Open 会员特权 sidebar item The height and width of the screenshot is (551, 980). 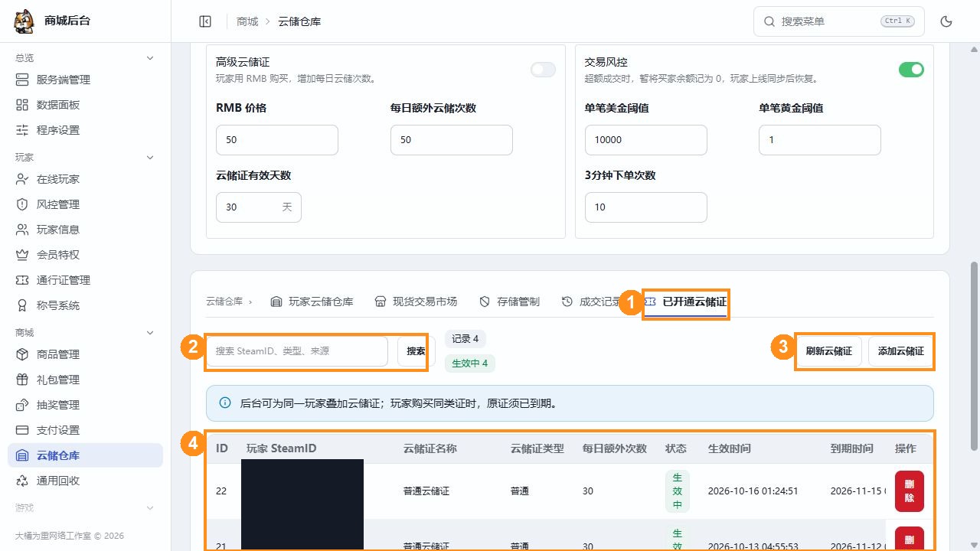pyautogui.click(x=85, y=255)
